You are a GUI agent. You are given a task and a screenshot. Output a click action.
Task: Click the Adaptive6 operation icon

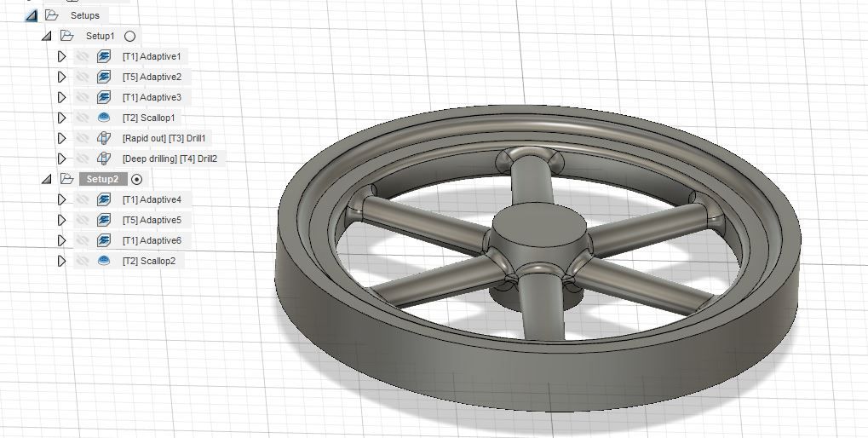(x=104, y=240)
